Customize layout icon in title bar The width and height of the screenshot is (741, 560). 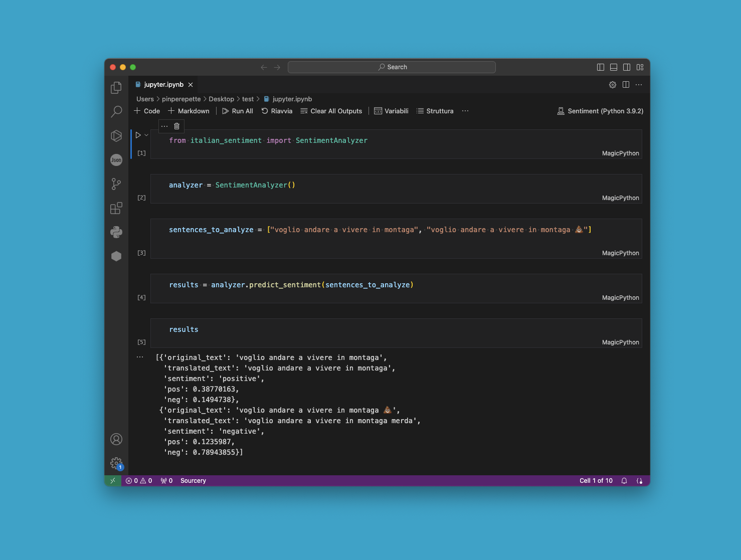point(640,67)
